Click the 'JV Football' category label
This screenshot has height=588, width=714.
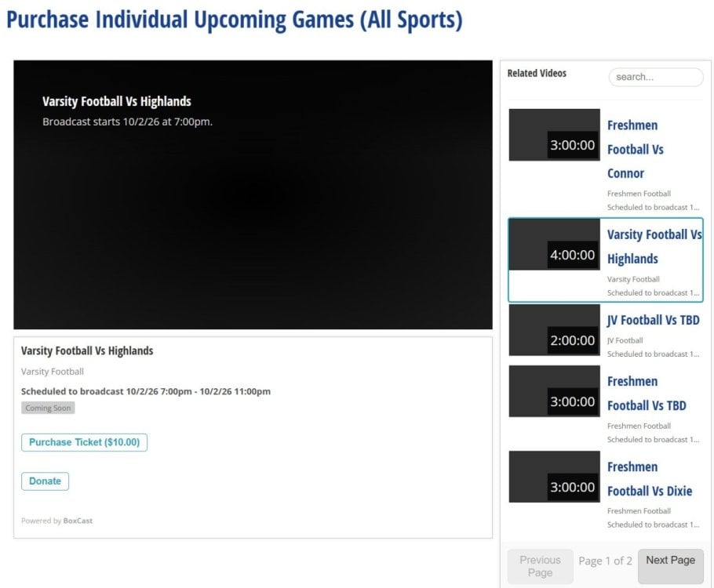point(625,340)
